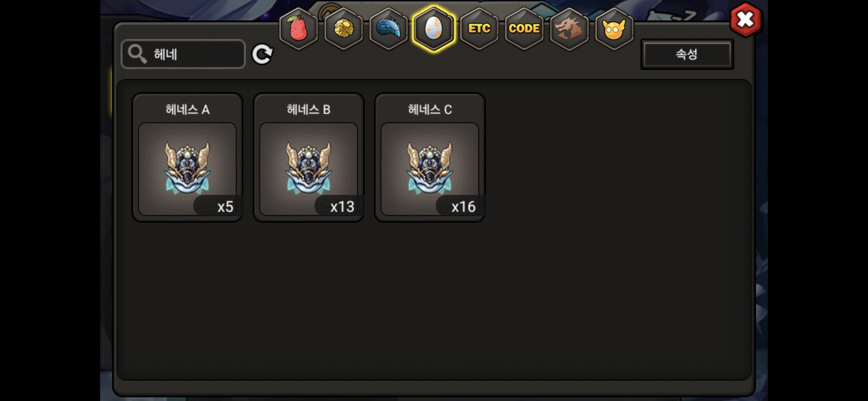Screen dimensions: 868x401
Task: Select the 헤네스 C egg item
Action: [x=430, y=157]
